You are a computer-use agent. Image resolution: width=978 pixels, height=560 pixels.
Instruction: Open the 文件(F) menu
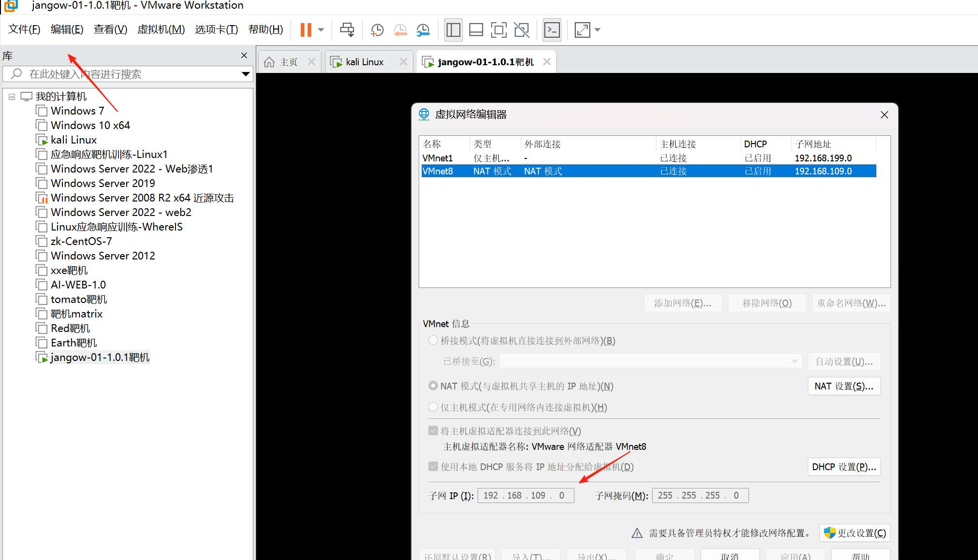pyautogui.click(x=24, y=30)
